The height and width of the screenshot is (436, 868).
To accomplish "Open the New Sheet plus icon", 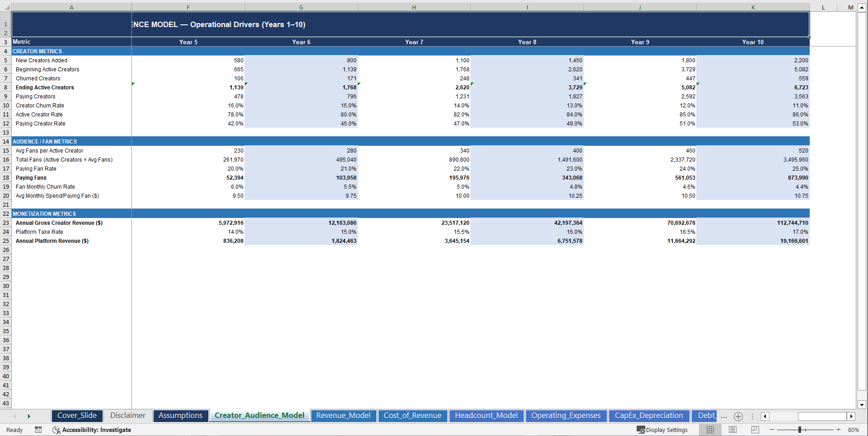I will point(738,416).
